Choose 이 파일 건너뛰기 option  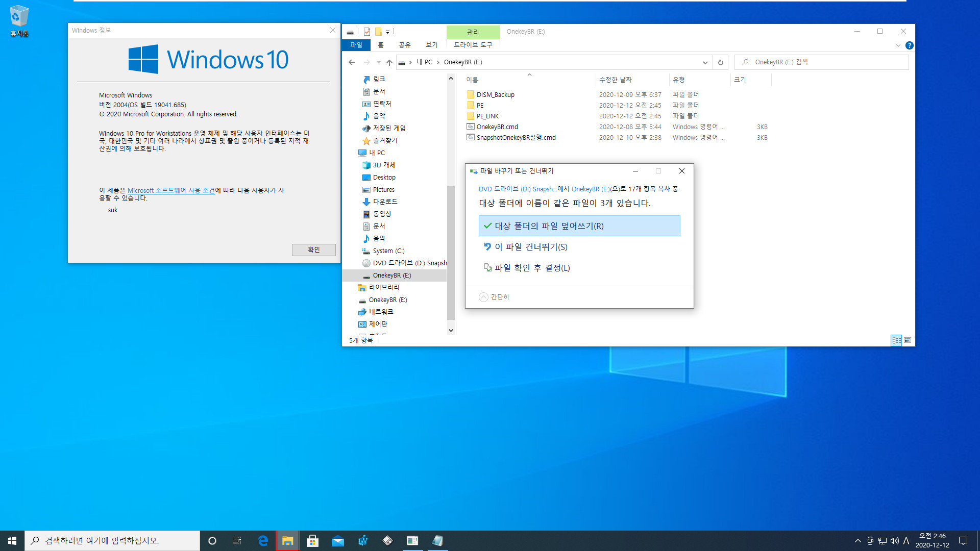click(x=579, y=247)
